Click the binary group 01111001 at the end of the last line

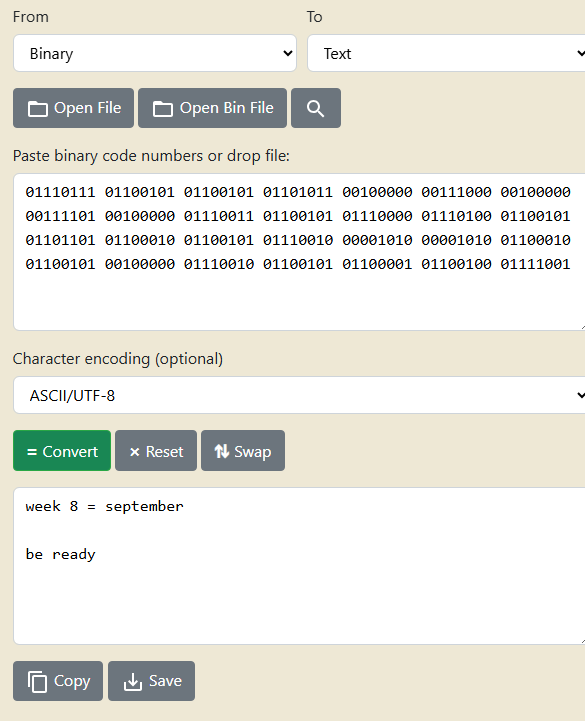point(535,264)
